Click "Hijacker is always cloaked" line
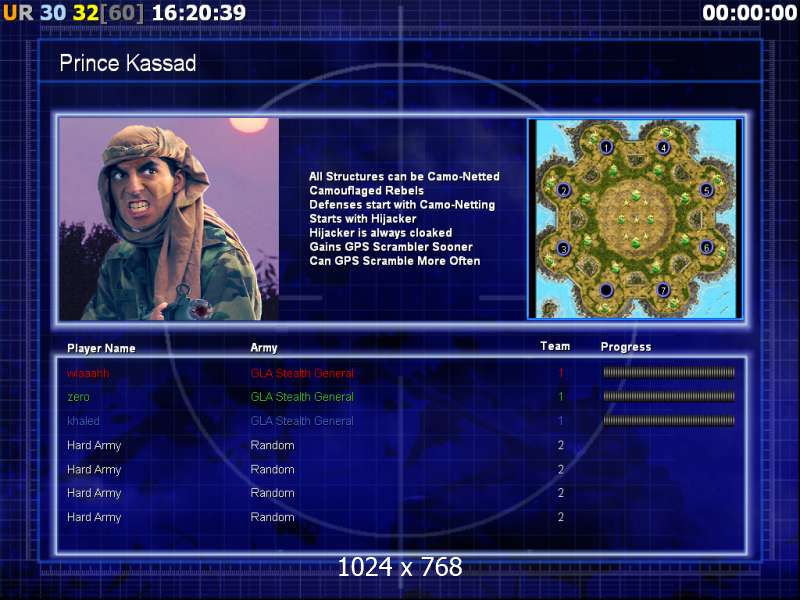Viewport: 800px width, 600px height. pyautogui.click(x=381, y=233)
